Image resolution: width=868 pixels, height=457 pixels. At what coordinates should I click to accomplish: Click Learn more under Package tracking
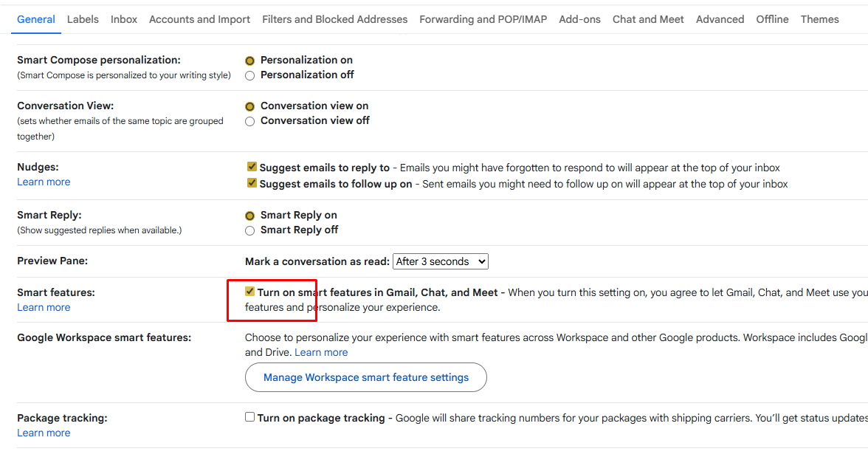44,433
